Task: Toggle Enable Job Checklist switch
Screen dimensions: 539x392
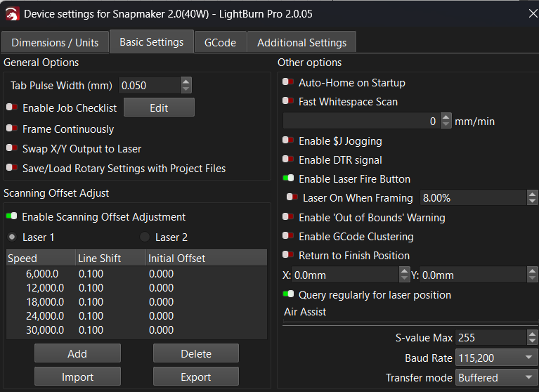Action: [x=12, y=108]
